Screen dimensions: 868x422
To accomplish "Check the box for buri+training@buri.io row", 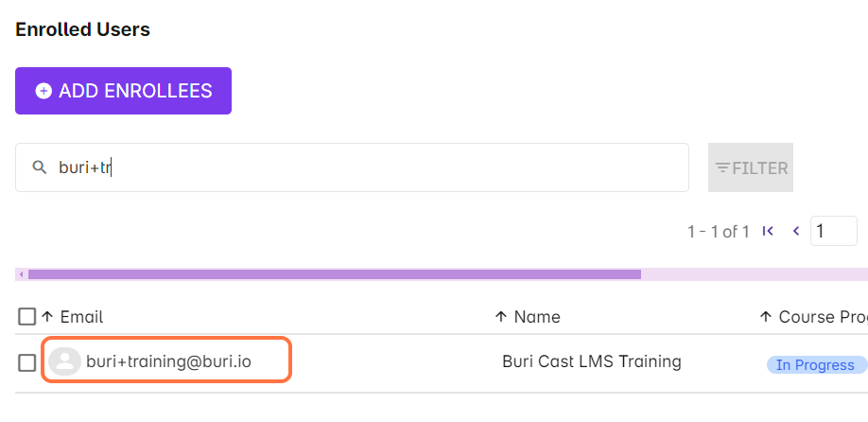I will pos(27,362).
